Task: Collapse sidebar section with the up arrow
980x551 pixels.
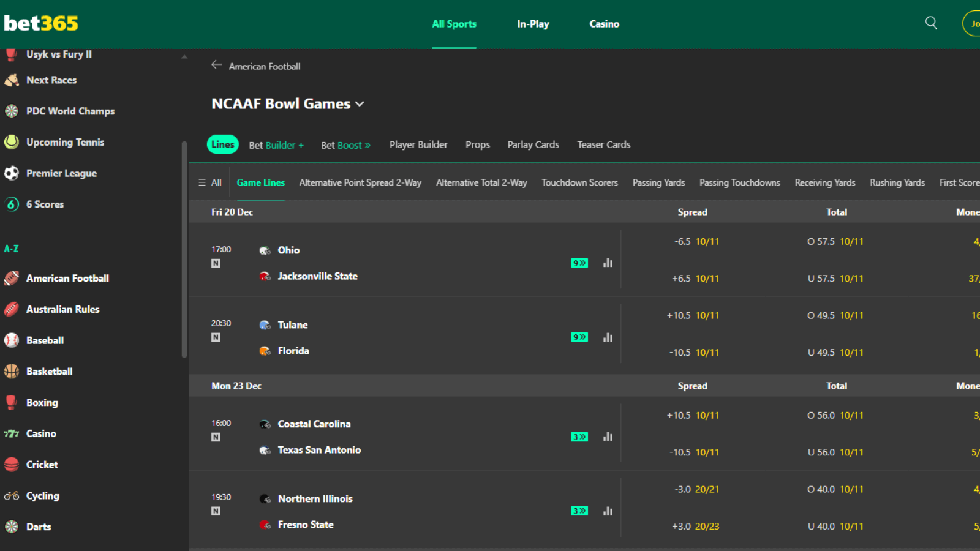Action: pyautogui.click(x=184, y=57)
